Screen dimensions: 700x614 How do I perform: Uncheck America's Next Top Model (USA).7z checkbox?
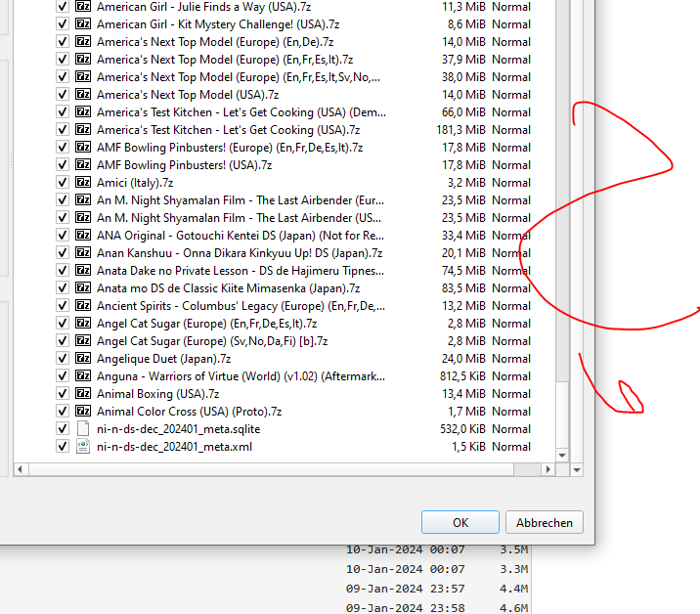click(x=63, y=94)
